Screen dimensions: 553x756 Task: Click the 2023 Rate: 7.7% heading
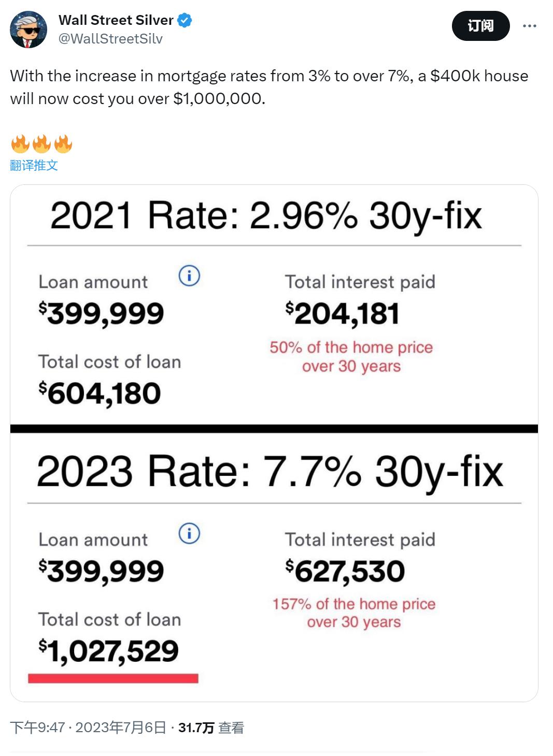pos(270,471)
